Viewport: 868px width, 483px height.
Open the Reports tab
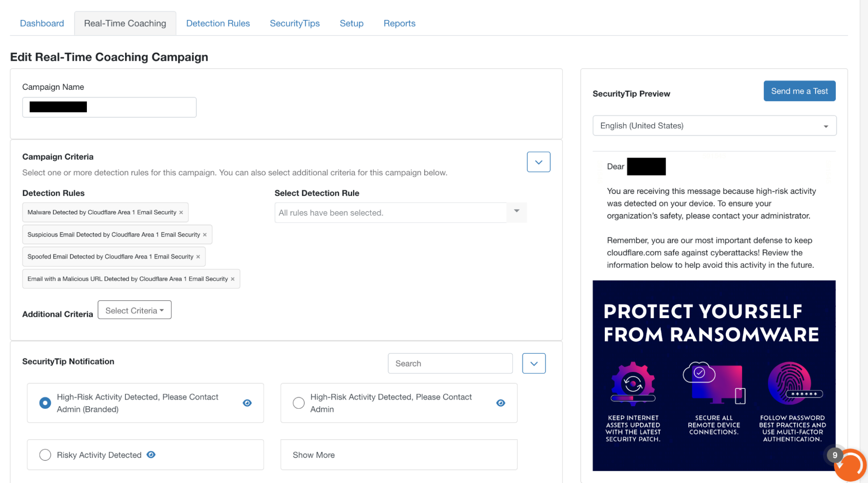point(399,23)
